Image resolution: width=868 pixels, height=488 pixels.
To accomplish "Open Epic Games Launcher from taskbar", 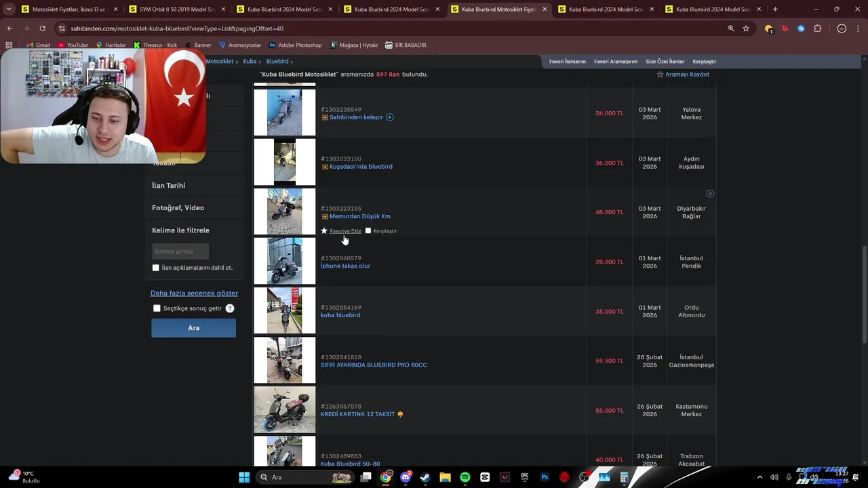I will click(x=525, y=477).
